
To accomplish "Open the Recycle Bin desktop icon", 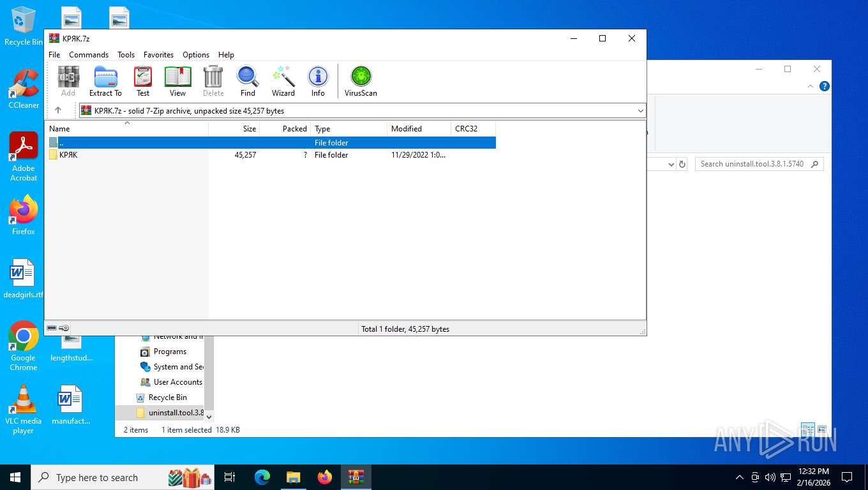I will click(x=24, y=26).
